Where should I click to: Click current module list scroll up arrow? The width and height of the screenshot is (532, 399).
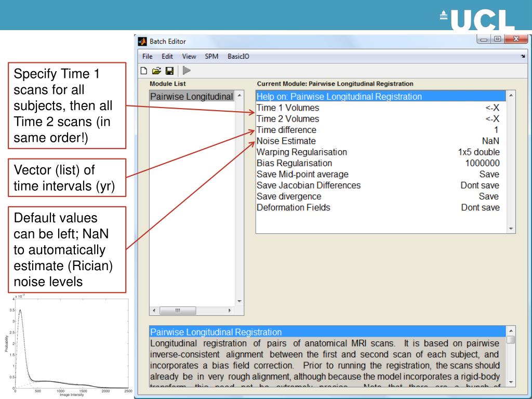pos(511,96)
